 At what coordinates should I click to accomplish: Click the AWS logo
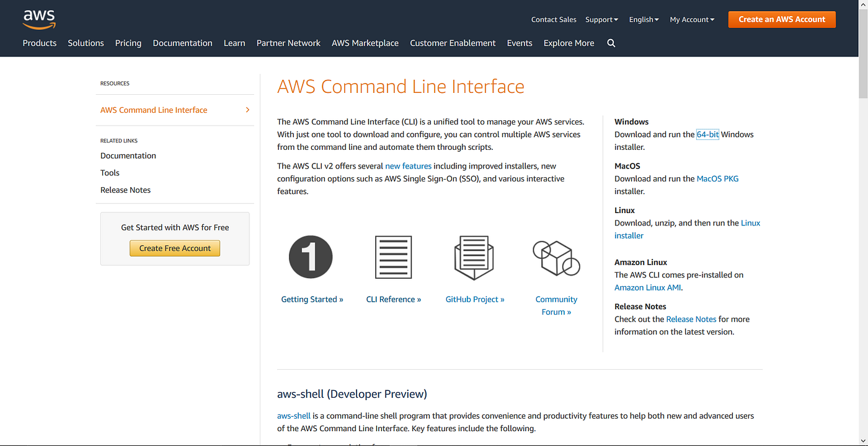[39, 19]
